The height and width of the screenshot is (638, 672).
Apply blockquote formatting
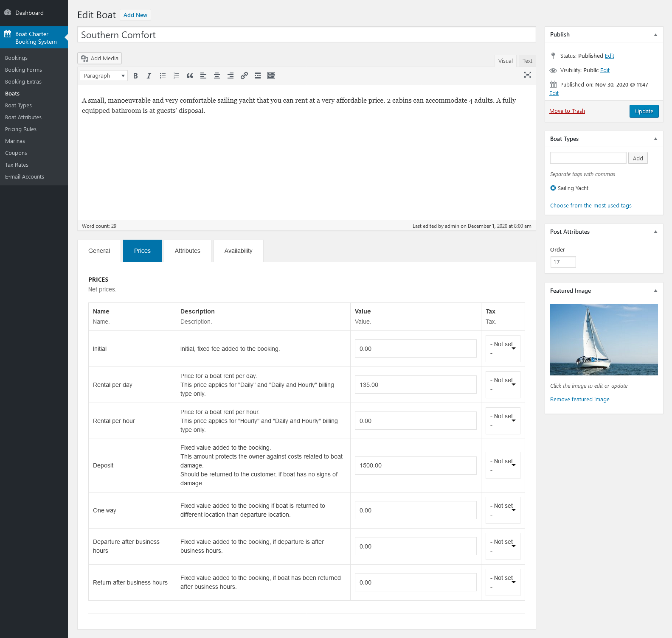tap(190, 76)
